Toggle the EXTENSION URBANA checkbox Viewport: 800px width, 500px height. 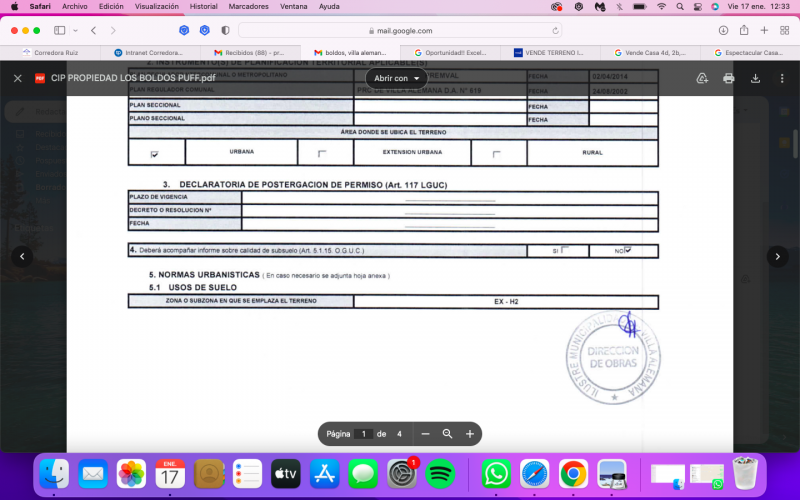pyautogui.click(x=322, y=153)
